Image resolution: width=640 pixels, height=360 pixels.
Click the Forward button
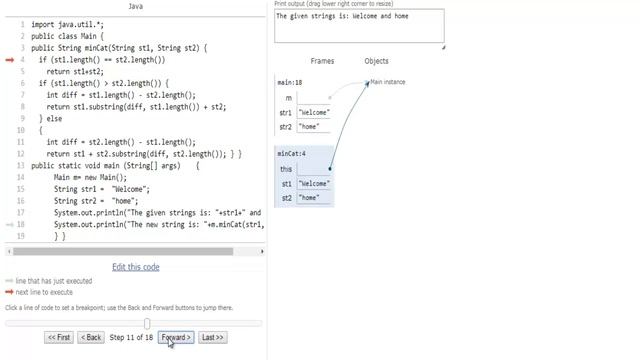pyautogui.click(x=176, y=337)
